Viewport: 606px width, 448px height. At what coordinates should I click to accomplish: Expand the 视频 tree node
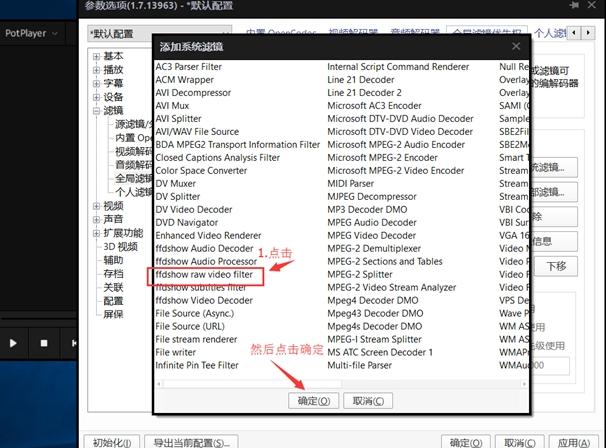97,206
